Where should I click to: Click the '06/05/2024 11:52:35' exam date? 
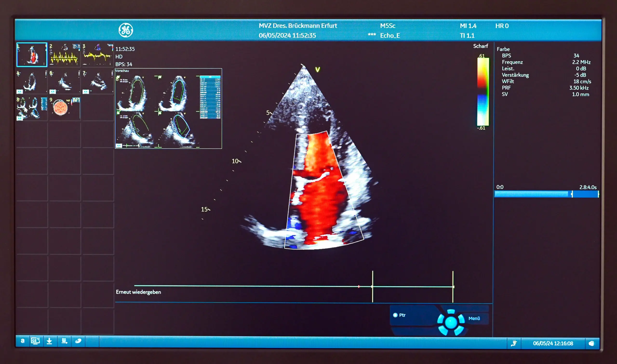[x=287, y=36]
